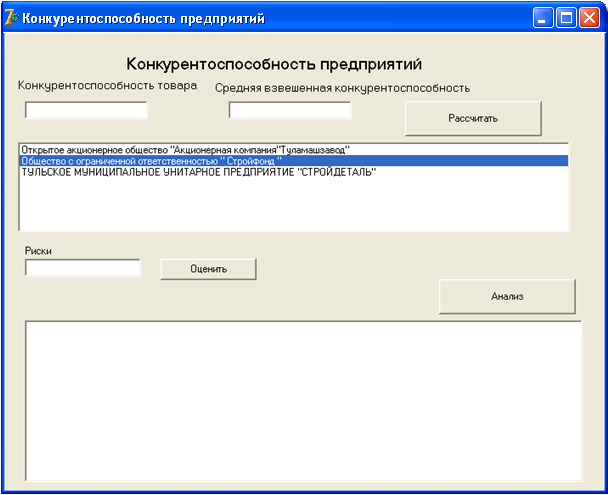Open the Анализ button
Viewport: 608px width, 495px height.
tap(507, 297)
